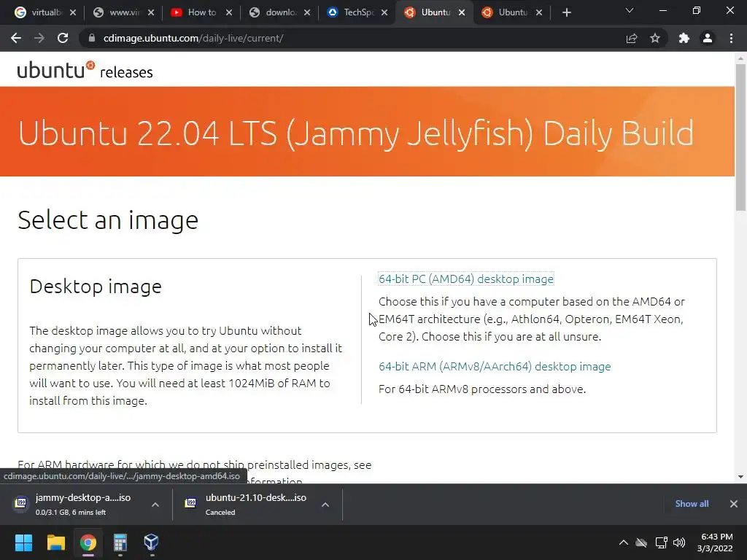Bookmark this page with star icon
This screenshot has width=747, height=560.
[x=655, y=38]
